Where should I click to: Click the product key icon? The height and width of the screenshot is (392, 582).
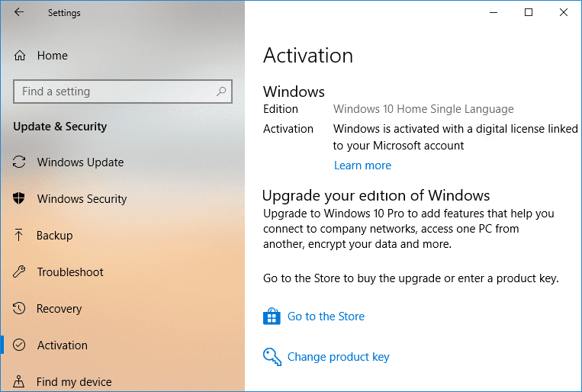tap(272, 357)
